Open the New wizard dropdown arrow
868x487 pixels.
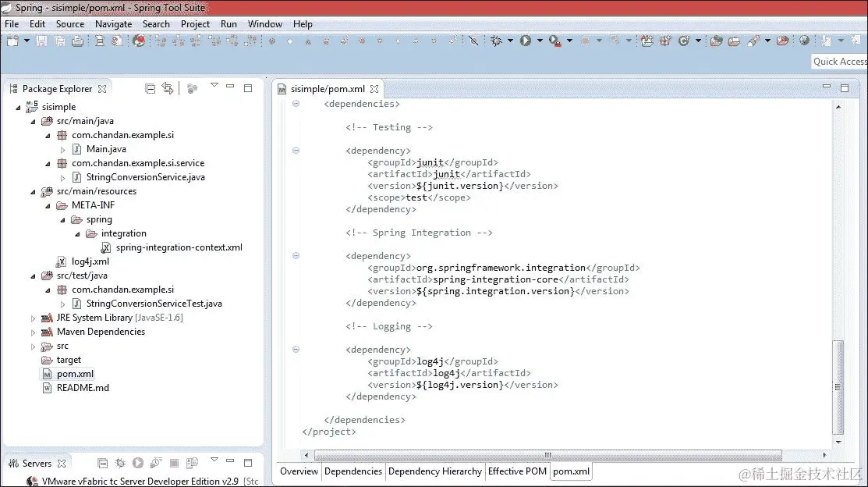[27, 41]
